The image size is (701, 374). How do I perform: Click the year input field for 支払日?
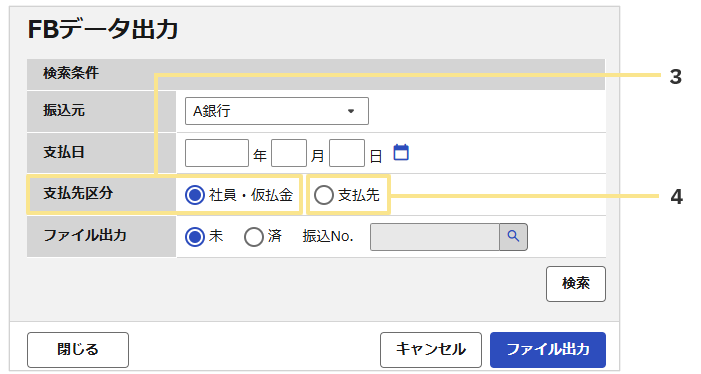(217, 153)
